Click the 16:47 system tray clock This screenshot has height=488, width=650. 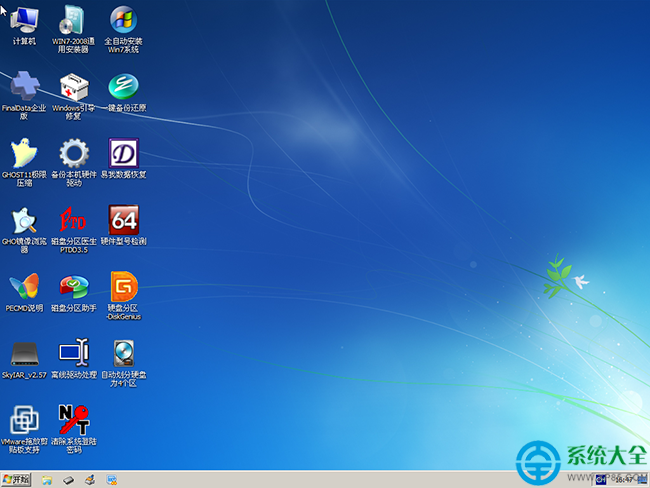pyautogui.click(x=624, y=480)
